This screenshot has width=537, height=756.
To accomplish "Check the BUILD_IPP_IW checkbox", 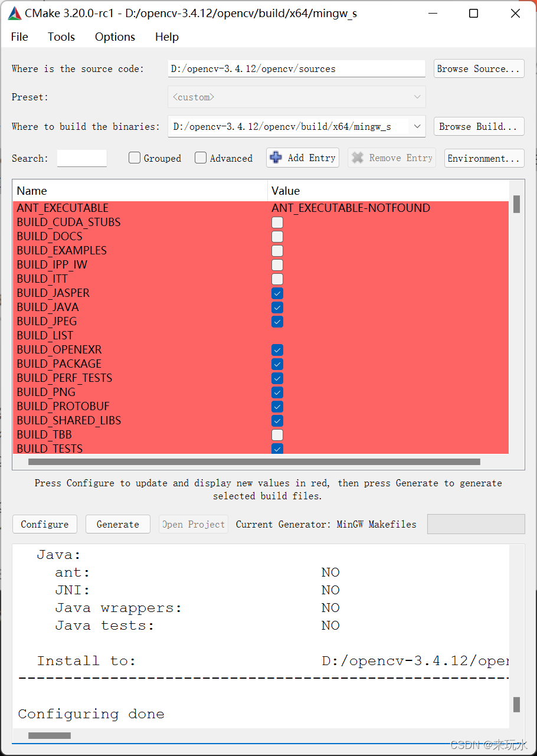I will 277,265.
